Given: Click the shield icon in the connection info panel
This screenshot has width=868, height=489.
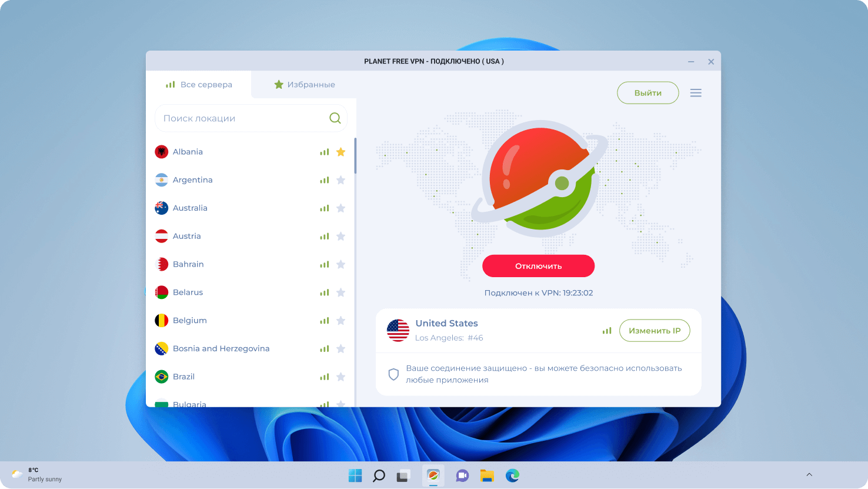Looking at the screenshot, I should pyautogui.click(x=393, y=373).
